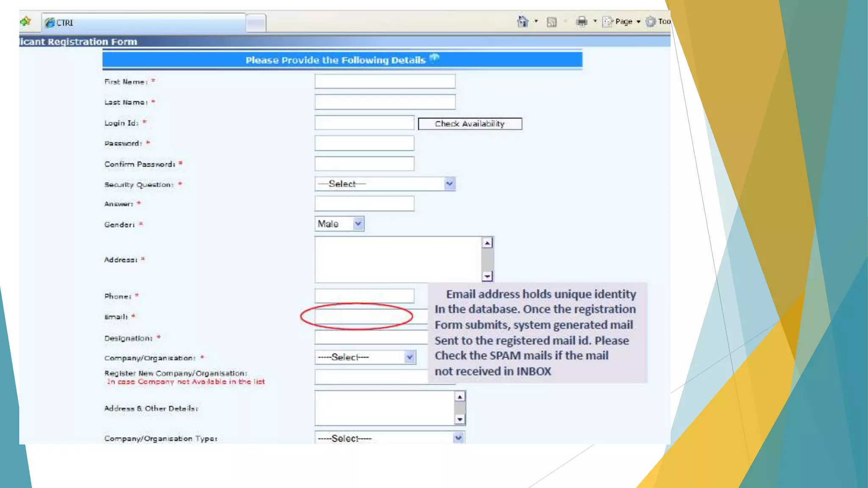The height and width of the screenshot is (488, 868).
Task: Expand the Home button dropdown arrow
Action: 536,21
